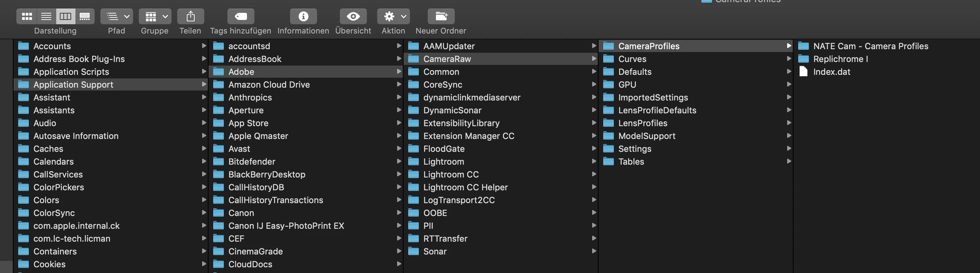The height and width of the screenshot is (273, 980).
Task: Select the CameraRaw folder
Action: coord(501,59)
